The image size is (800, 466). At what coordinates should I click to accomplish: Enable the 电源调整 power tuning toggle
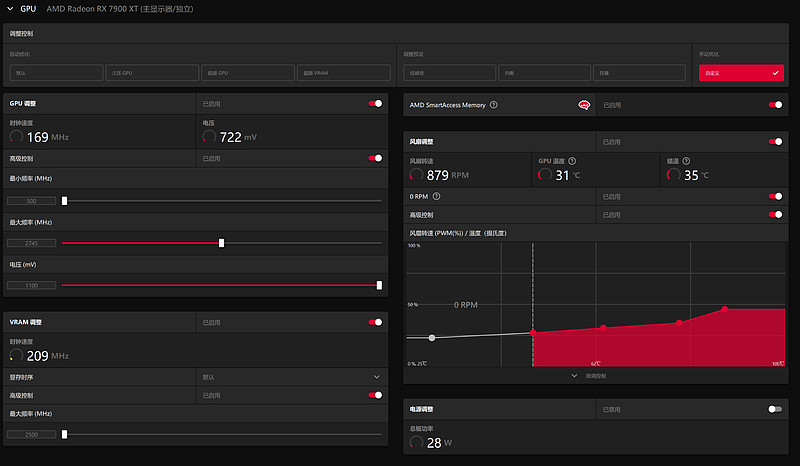pyautogui.click(x=775, y=409)
